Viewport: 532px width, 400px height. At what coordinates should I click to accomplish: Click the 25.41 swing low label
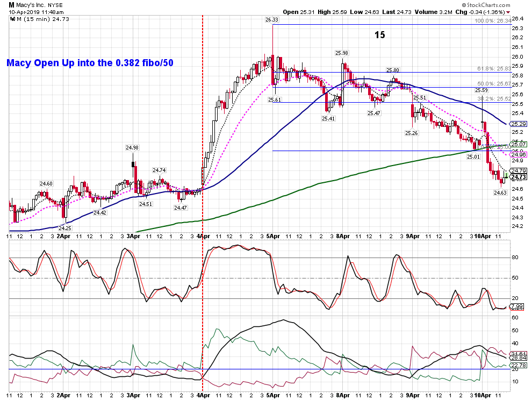click(328, 118)
